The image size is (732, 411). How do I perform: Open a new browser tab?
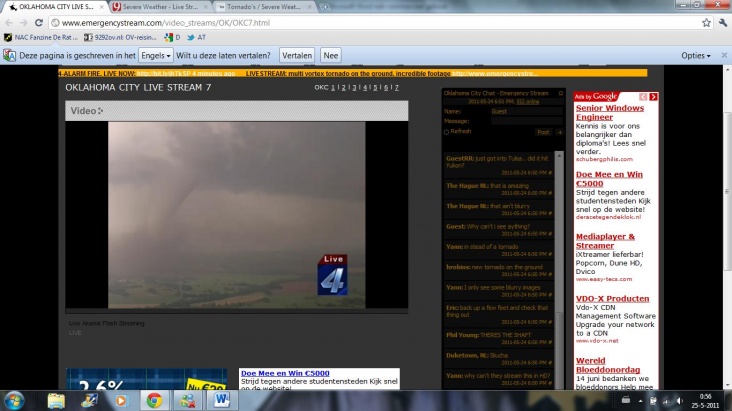pos(325,7)
